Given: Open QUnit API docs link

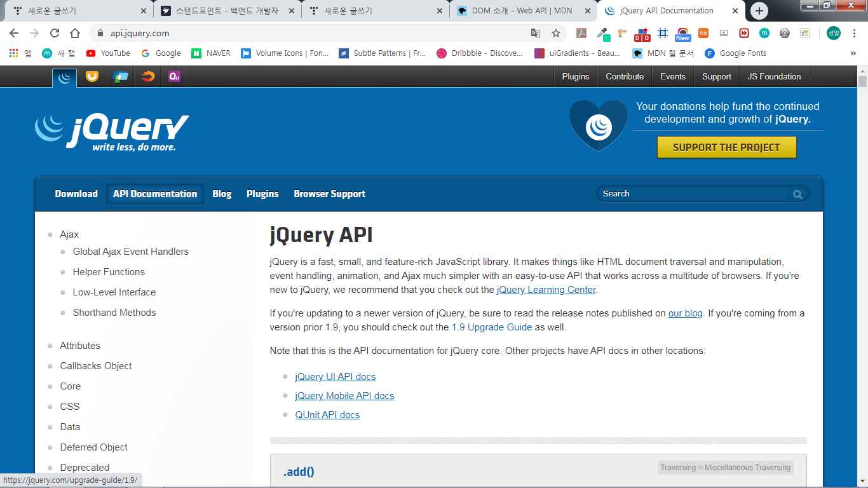Looking at the screenshot, I should [327, 415].
